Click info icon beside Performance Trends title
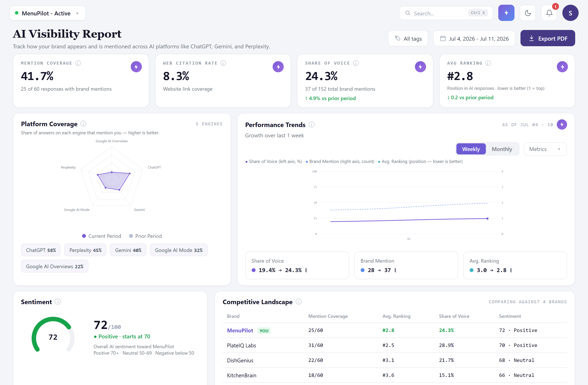 coord(312,125)
